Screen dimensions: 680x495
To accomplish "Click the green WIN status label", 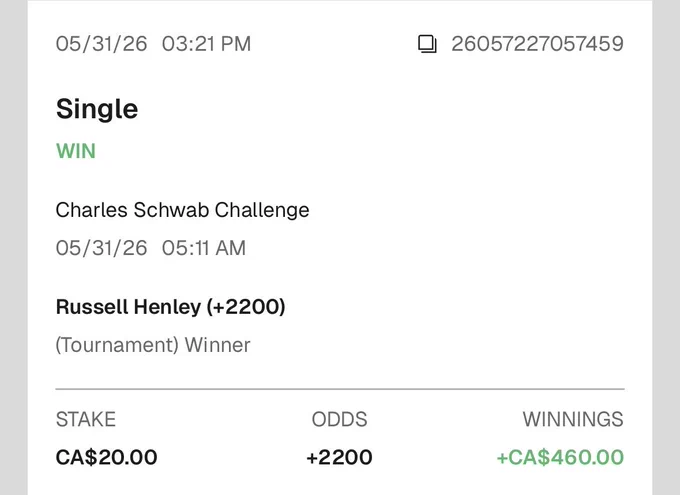I will (x=76, y=151).
